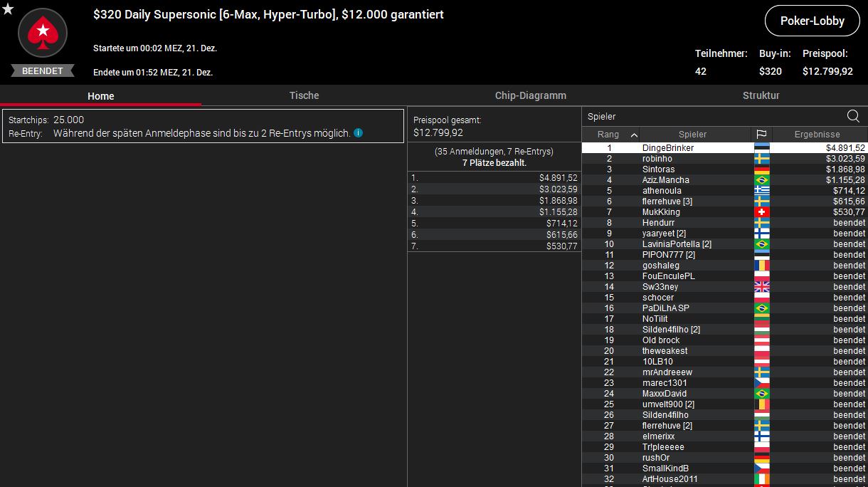This screenshot has height=487, width=868.
Task: Open the Chip-Diagramm tab
Action: [530, 95]
